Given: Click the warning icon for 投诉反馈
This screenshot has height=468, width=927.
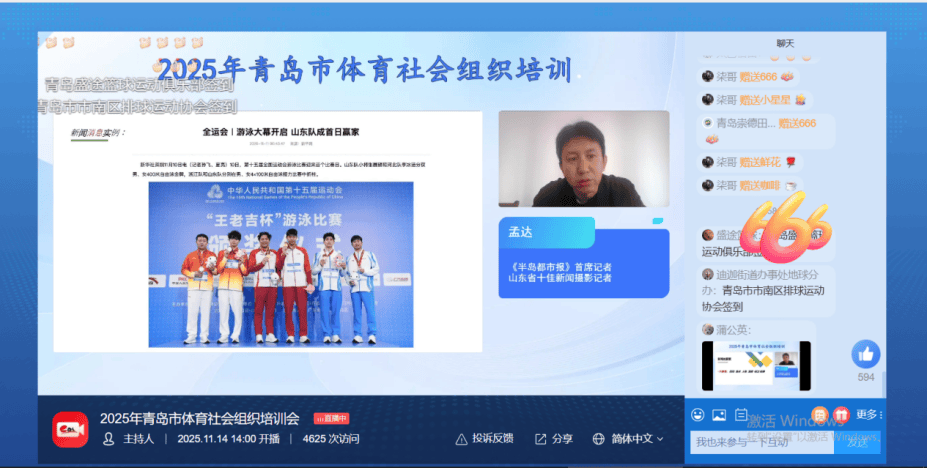Looking at the screenshot, I should click(x=461, y=439).
